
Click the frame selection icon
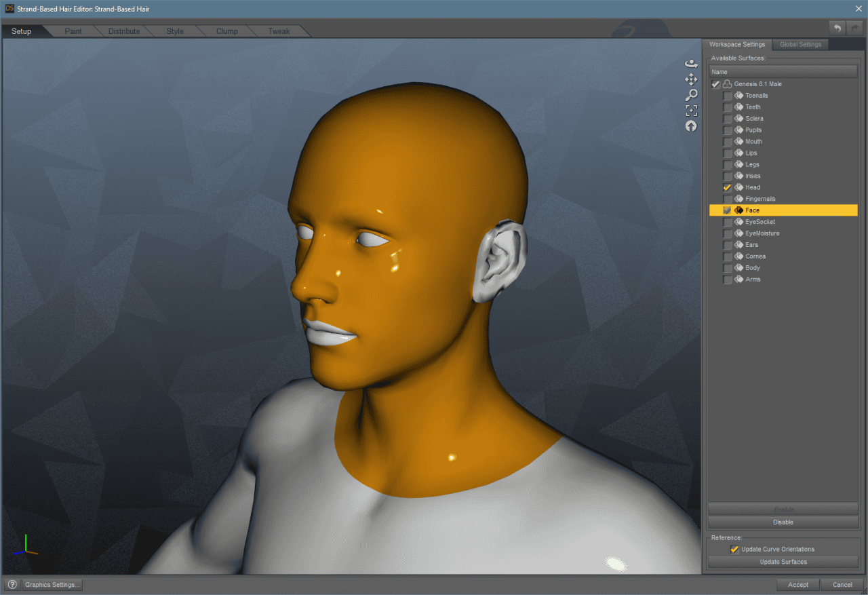691,110
